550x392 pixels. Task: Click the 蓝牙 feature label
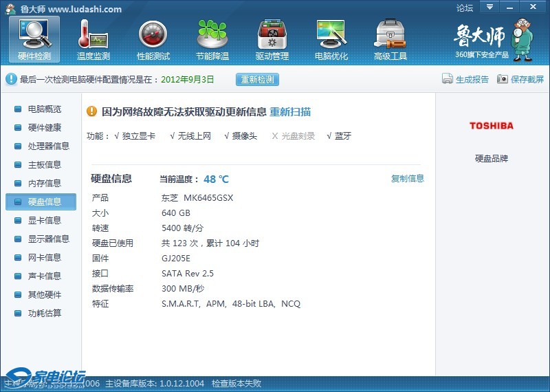[343, 135]
